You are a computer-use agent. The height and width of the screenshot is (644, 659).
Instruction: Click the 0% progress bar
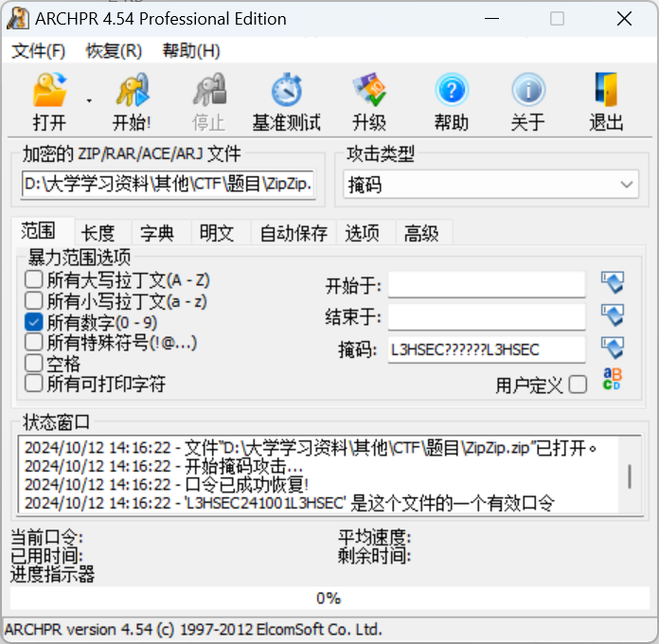pyautogui.click(x=329, y=598)
